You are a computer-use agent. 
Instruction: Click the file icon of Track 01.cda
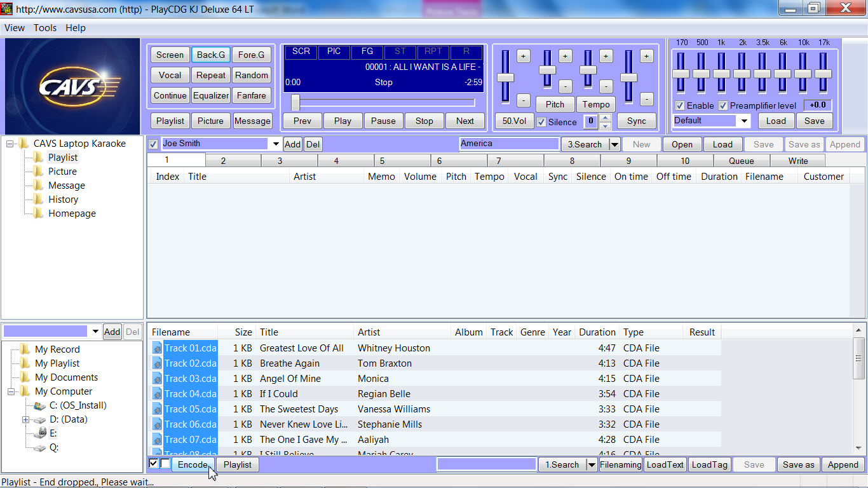click(157, 348)
